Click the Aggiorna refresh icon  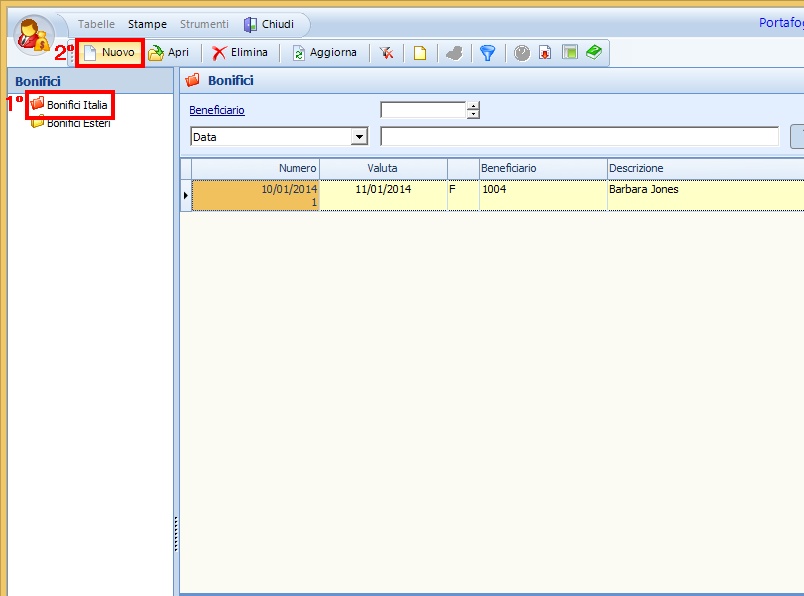pyautogui.click(x=298, y=53)
